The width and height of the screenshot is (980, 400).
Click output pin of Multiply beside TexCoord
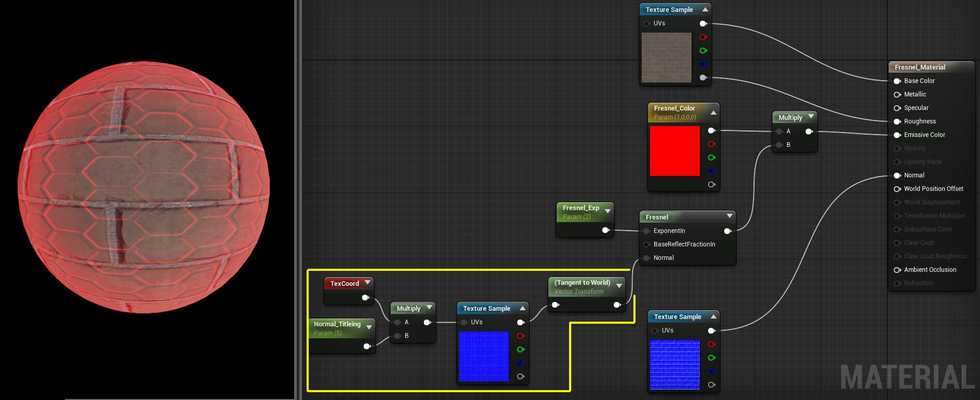[427, 322]
